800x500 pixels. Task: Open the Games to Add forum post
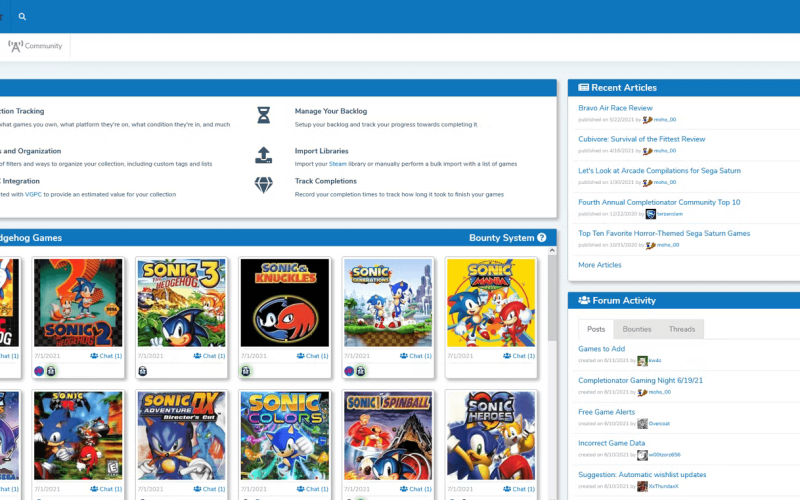(x=601, y=349)
